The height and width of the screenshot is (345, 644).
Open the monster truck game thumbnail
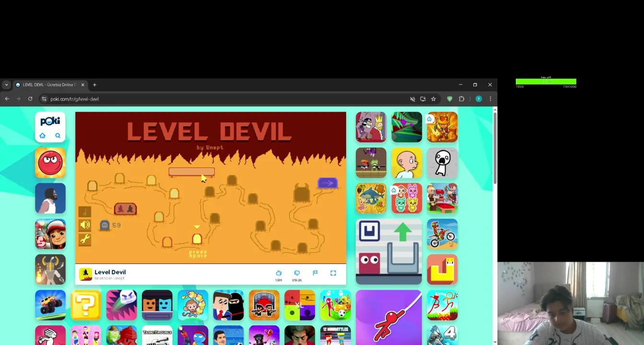[x=50, y=305]
